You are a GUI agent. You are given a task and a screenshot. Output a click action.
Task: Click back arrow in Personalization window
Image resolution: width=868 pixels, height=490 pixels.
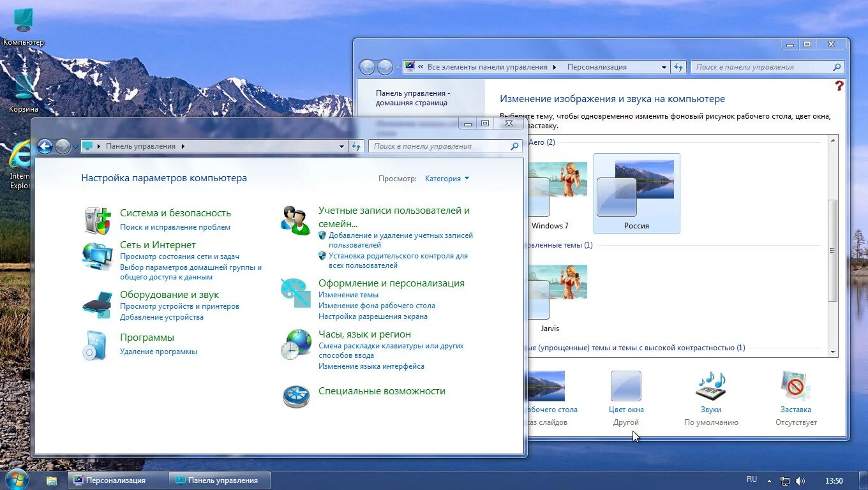tap(367, 67)
